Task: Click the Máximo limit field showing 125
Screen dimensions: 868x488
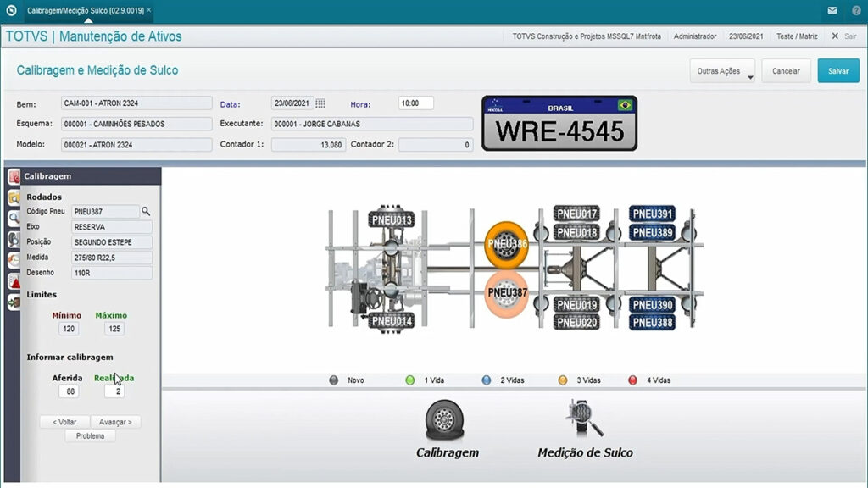Action: (x=114, y=329)
